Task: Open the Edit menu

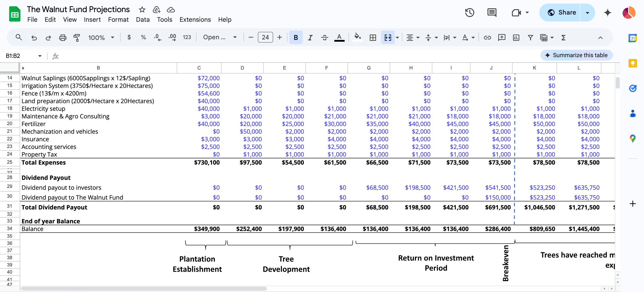Action: [50, 20]
